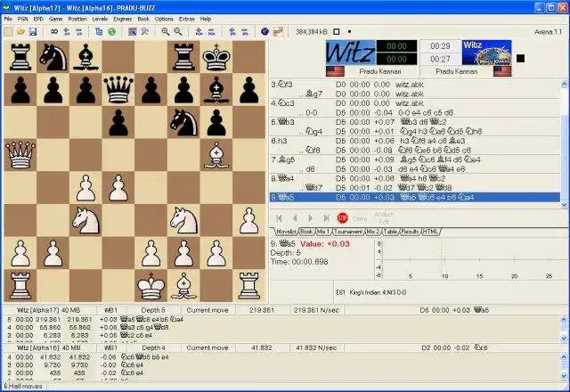Click the red STOP engine button
Image resolution: width=570 pixels, height=392 pixels.
[342, 218]
